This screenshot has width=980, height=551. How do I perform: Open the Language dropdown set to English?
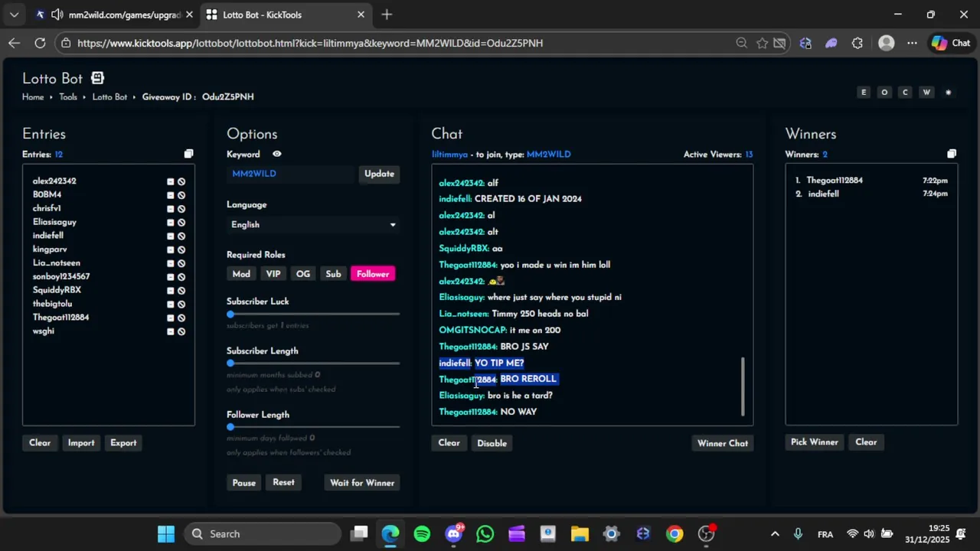[313, 224]
